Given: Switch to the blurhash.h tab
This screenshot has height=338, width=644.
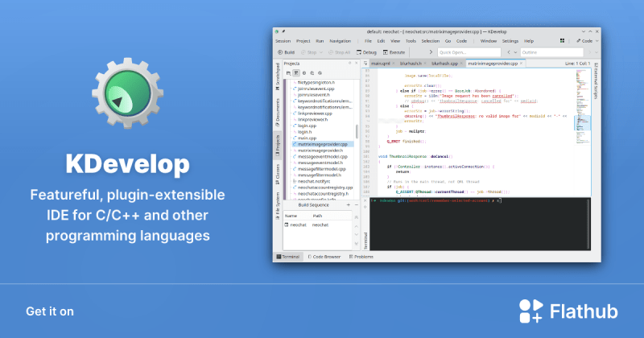Looking at the screenshot, I should click(411, 64).
